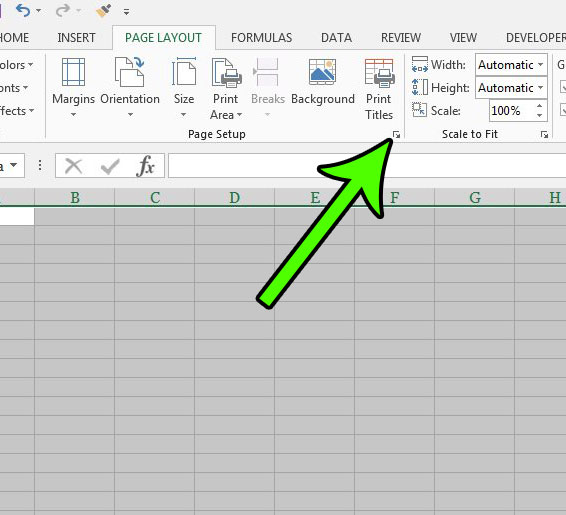566x515 pixels.
Task: Select the PAGE LAYOUT ribbon tab
Action: [x=164, y=38]
